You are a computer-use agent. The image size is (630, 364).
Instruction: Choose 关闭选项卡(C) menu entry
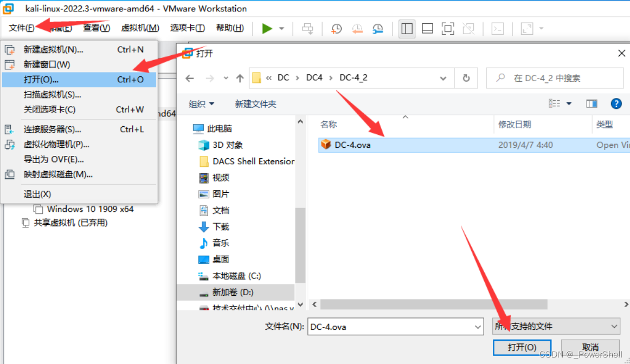[x=79, y=109]
